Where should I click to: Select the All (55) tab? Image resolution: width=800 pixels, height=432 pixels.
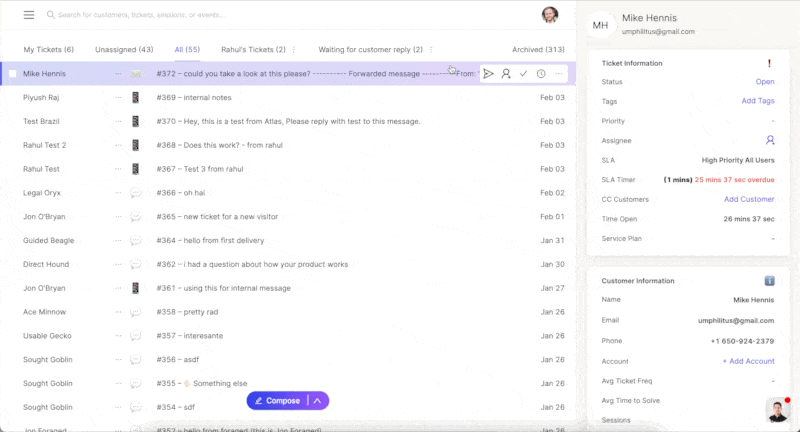(x=187, y=49)
